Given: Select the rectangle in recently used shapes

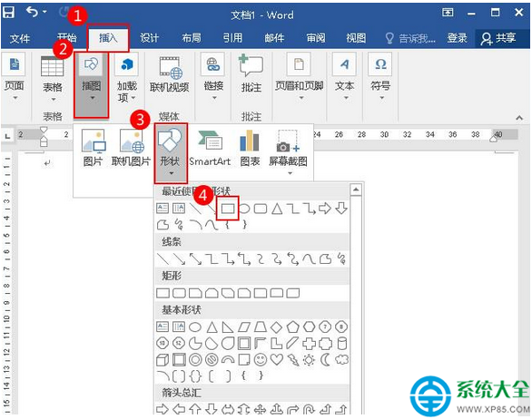Looking at the screenshot, I should (228, 209).
